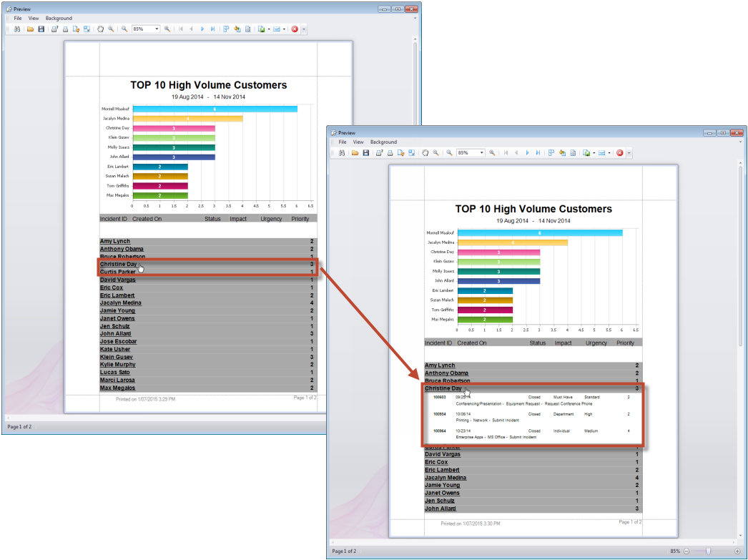The height and width of the screenshot is (560, 748).
Task: Click Open folder icon in front Preview window
Action: tap(355, 153)
